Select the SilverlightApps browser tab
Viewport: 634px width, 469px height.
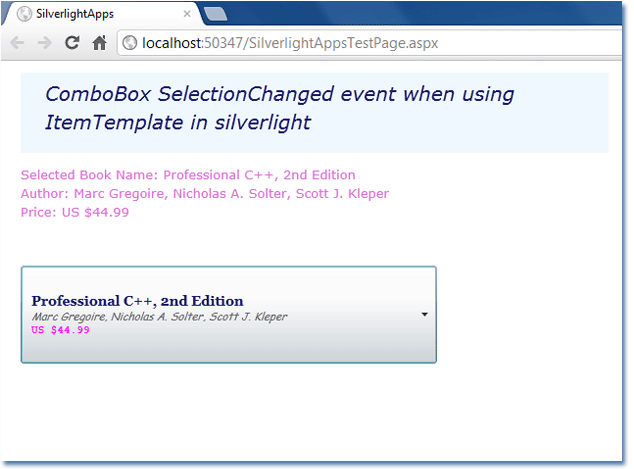click(102, 14)
